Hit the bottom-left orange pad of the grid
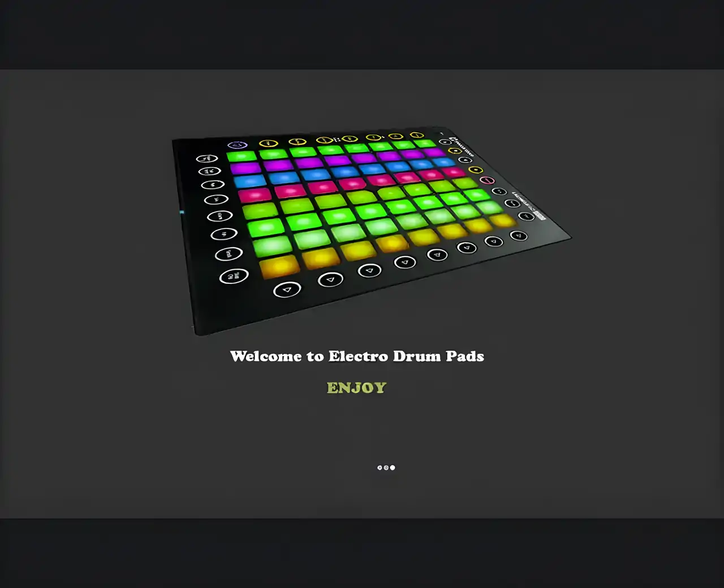The height and width of the screenshot is (588, 724). click(279, 266)
